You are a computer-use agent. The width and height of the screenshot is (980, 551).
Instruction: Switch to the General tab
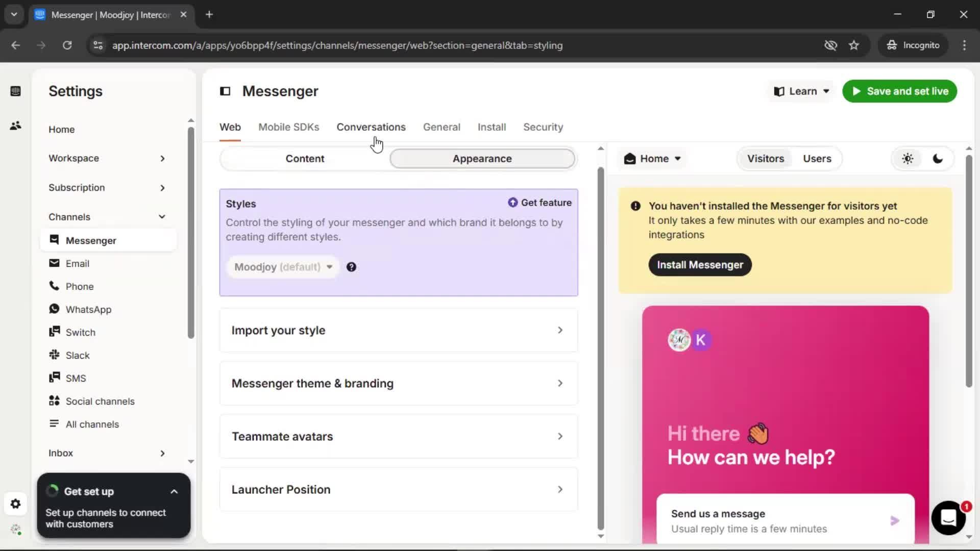coord(442,127)
